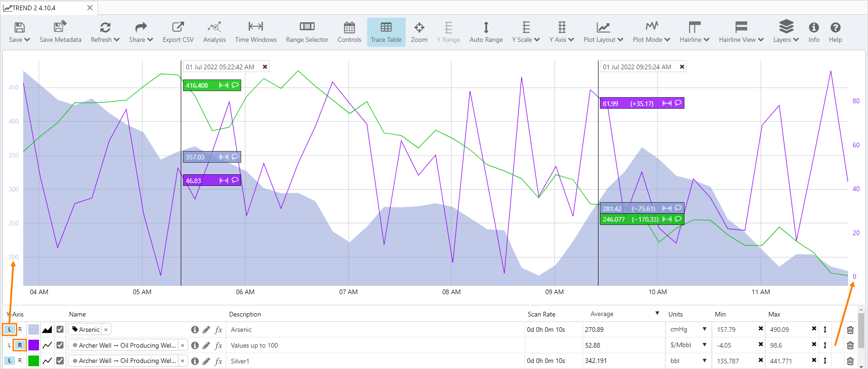This screenshot has height=369, width=868.
Task: Click the Auto Range icon
Action: pos(486,32)
